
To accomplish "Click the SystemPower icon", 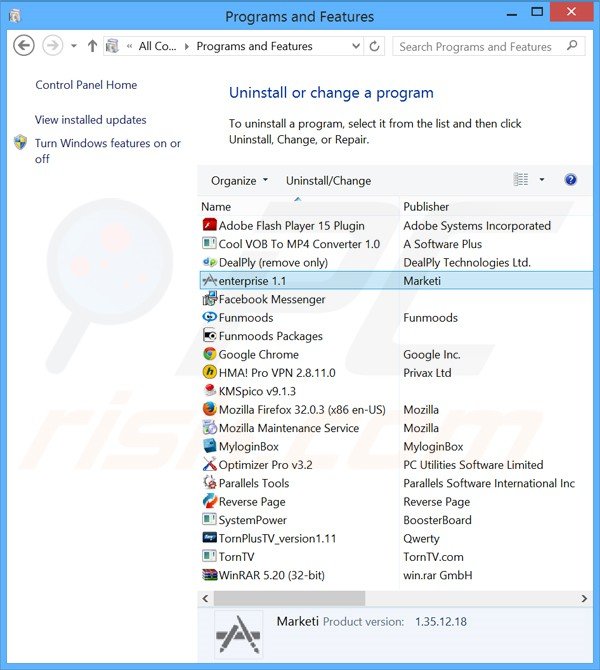I will tap(209, 519).
